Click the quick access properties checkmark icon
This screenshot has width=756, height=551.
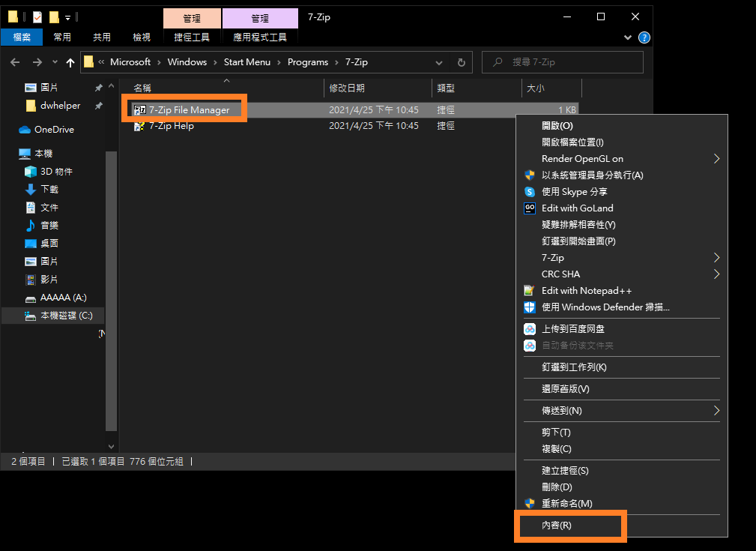click(37, 17)
